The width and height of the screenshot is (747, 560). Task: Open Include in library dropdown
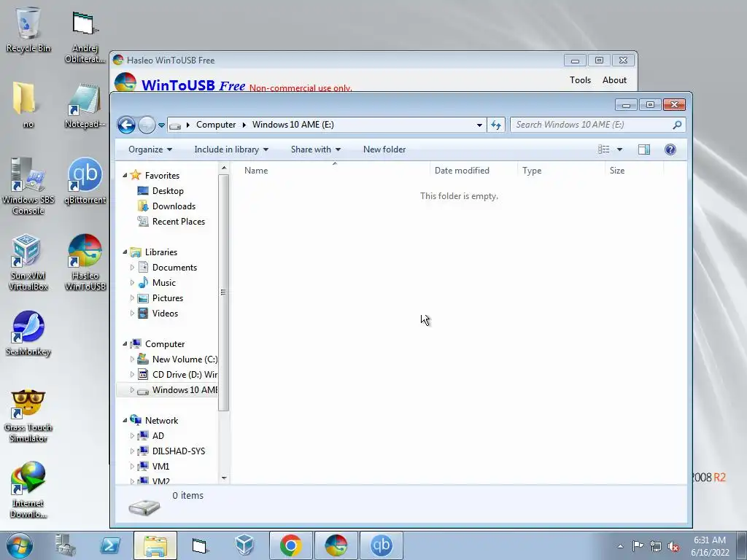[x=231, y=149]
